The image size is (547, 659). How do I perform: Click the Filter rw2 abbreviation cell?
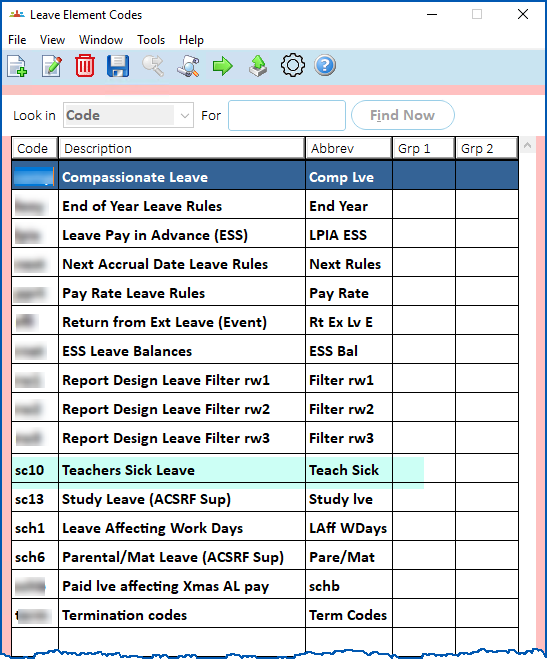pos(349,409)
